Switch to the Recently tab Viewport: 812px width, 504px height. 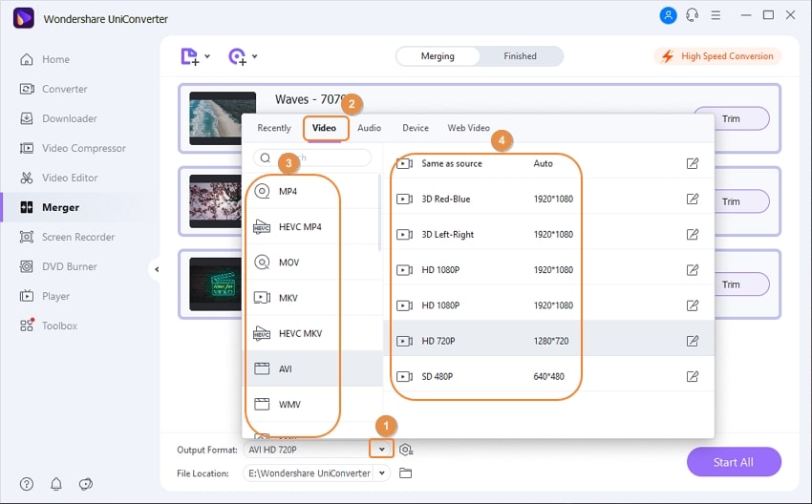pos(274,128)
